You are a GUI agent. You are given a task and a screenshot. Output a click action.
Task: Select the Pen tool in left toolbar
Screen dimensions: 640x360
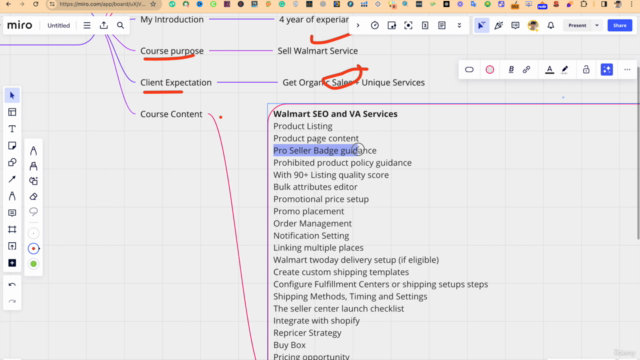click(x=12, y=196)
